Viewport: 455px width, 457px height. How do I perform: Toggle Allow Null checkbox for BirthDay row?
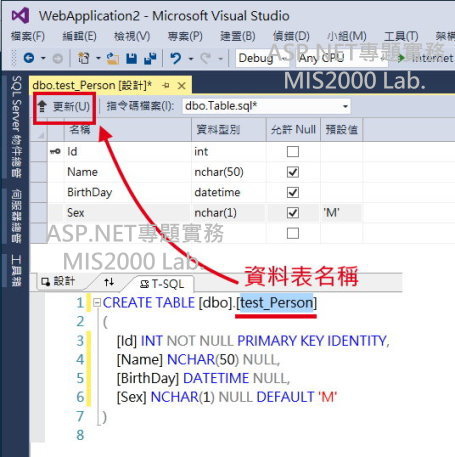click(293, 192)
